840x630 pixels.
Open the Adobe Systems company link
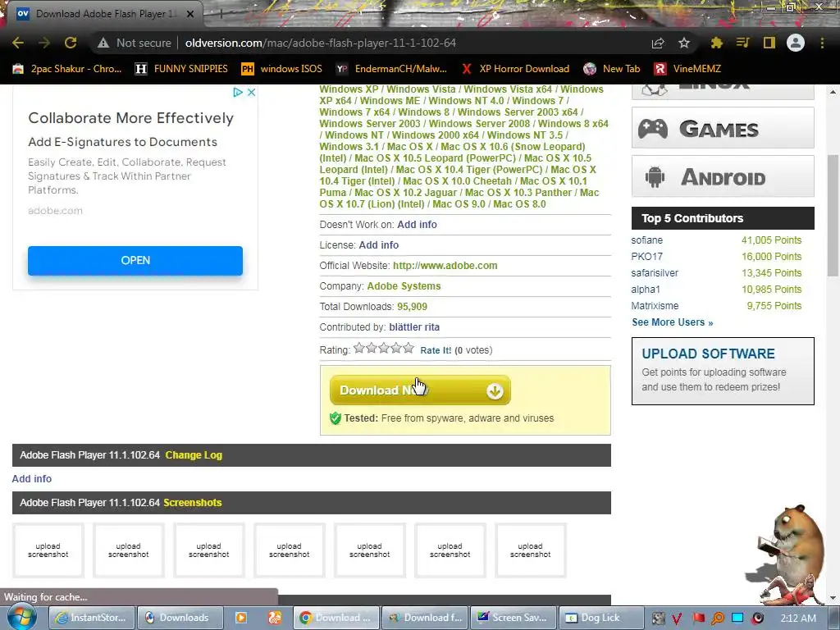pyautogui.click(x=404, y=286)
